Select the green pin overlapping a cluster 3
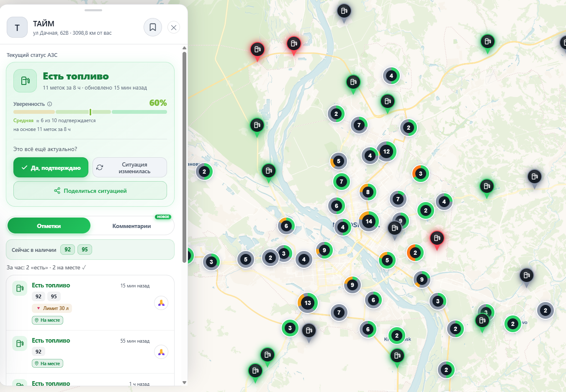 [482, 321]
